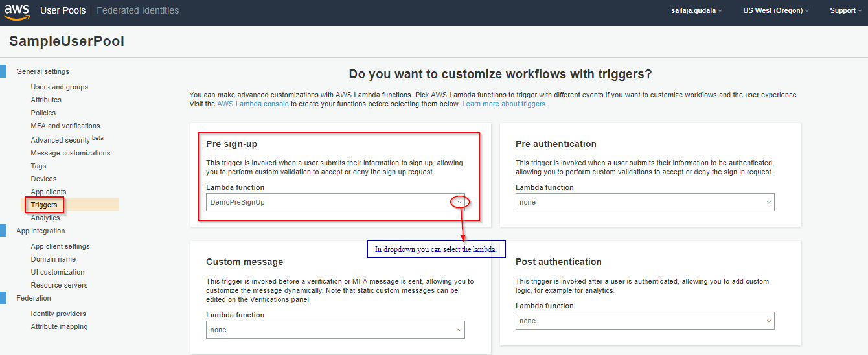The width and height of the screenshot is (868, 355).
Task: Select Federation in sidebar
Action: click(x=34, y=298)
